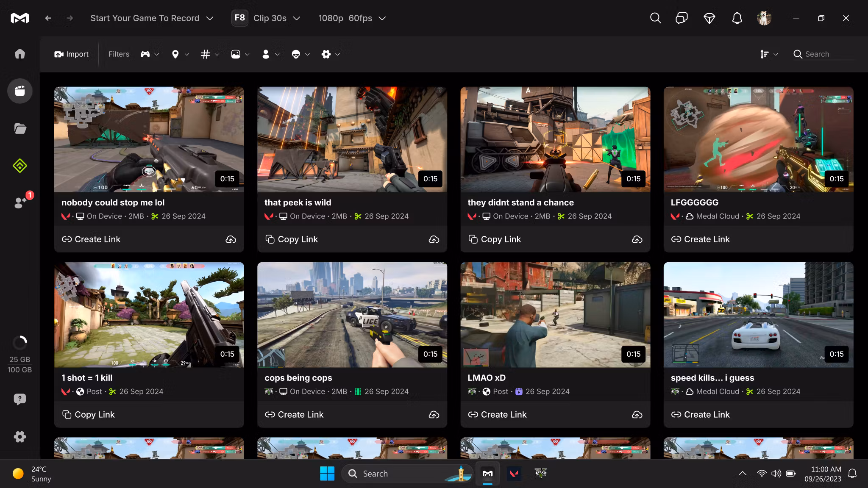
Task: Open the Clip 30s length dropdown
Action: pos(277,18)
